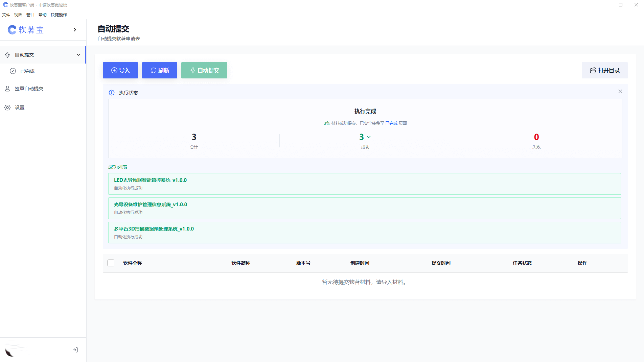Collapse sidebar using the chevron arrow
The image size is (644, 362).
point(75,30)
